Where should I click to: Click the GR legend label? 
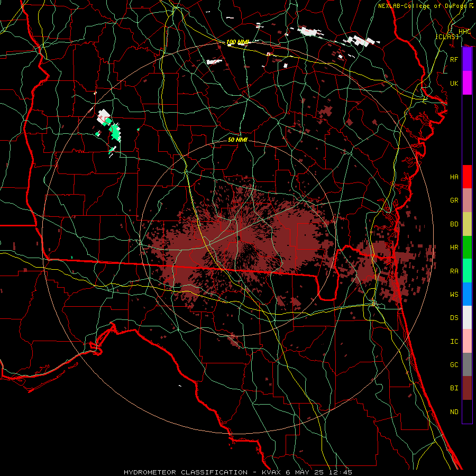[x=454, y=200]
